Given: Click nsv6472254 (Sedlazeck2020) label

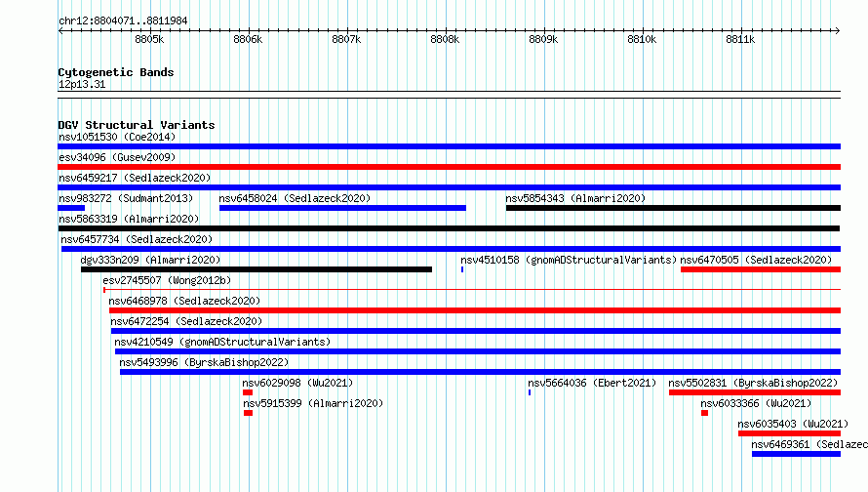Looking at the screenshot, I should pos(186,321).
